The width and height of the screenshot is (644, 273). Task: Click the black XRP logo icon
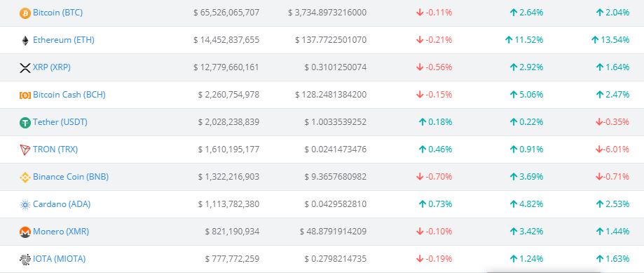[25, 68]
